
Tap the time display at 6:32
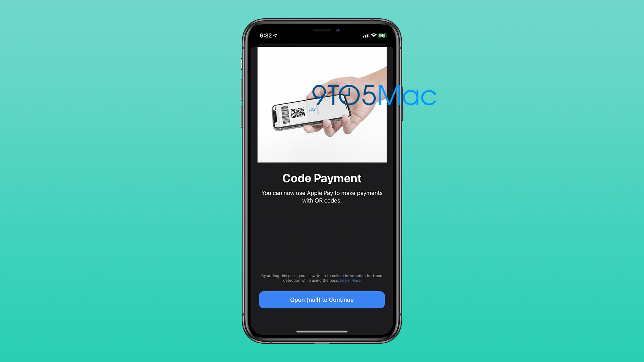coord(268,35)
